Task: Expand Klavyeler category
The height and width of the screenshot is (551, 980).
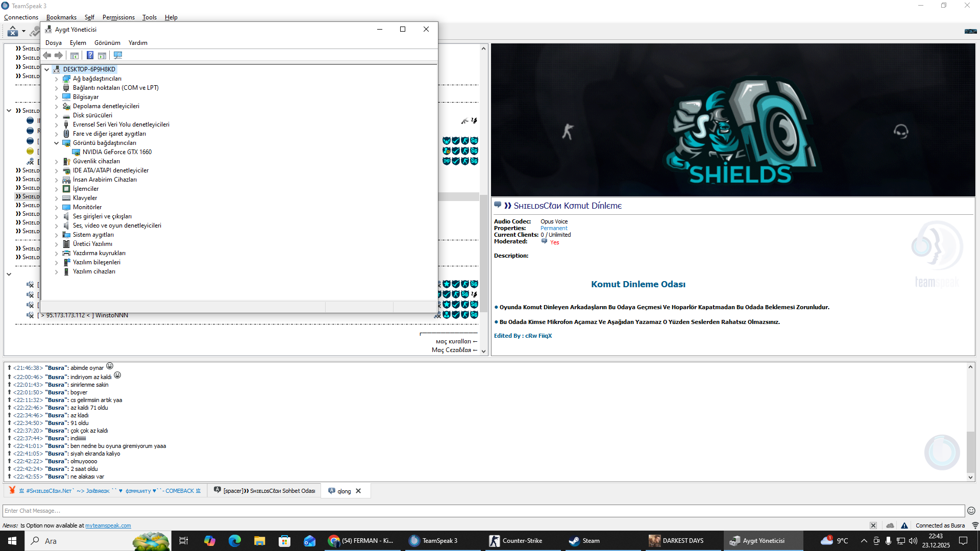Action: [57, 198]
